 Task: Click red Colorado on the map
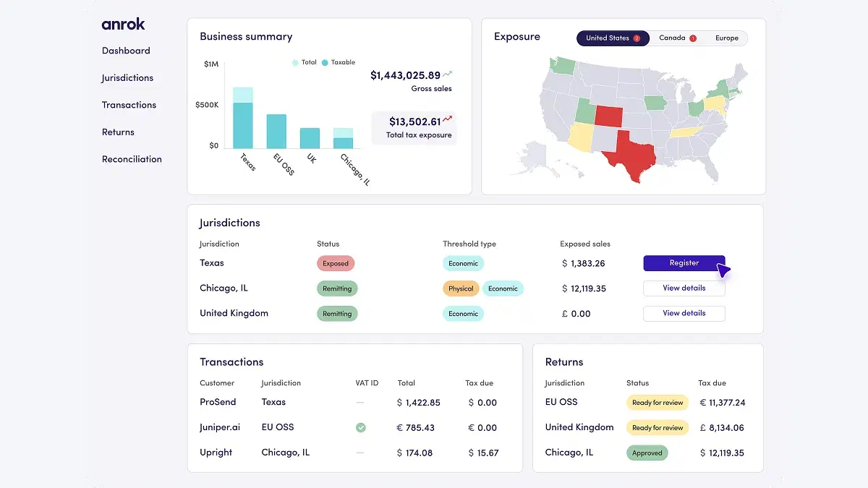pos(608,116)
